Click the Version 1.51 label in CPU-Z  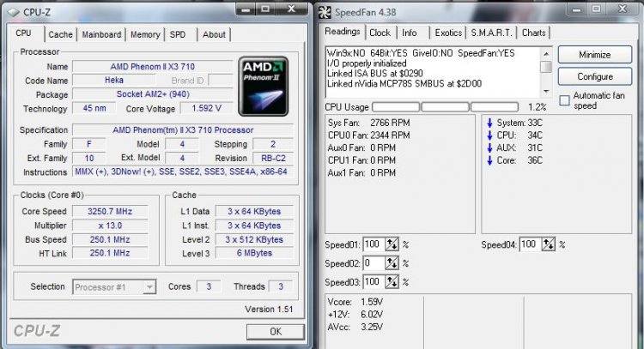(269, 310)
